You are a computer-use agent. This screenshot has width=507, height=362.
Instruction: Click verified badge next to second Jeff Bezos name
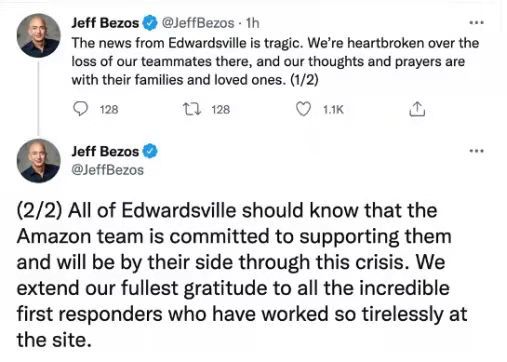point(150,151)
